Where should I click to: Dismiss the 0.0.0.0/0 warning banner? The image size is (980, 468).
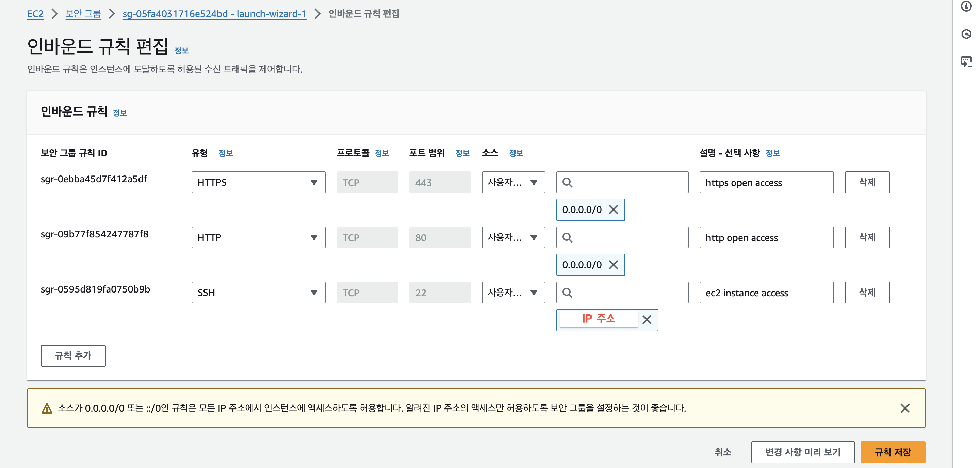905,408
